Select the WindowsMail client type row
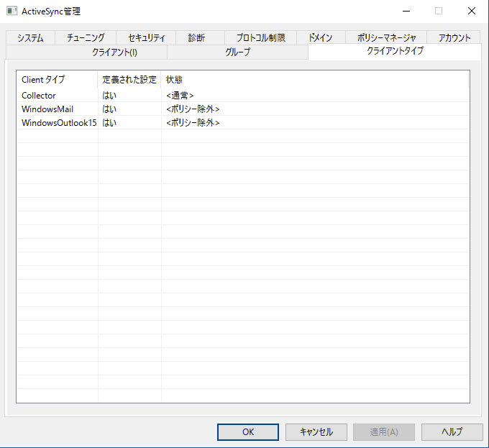This screenshot has width=489, height=448. tap(243, 109)
